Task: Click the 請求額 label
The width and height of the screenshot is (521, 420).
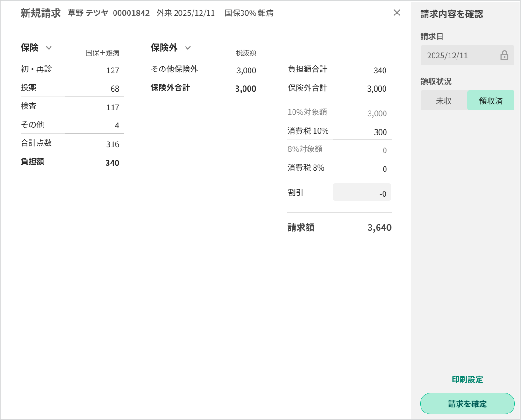Action: coord(301,228)
